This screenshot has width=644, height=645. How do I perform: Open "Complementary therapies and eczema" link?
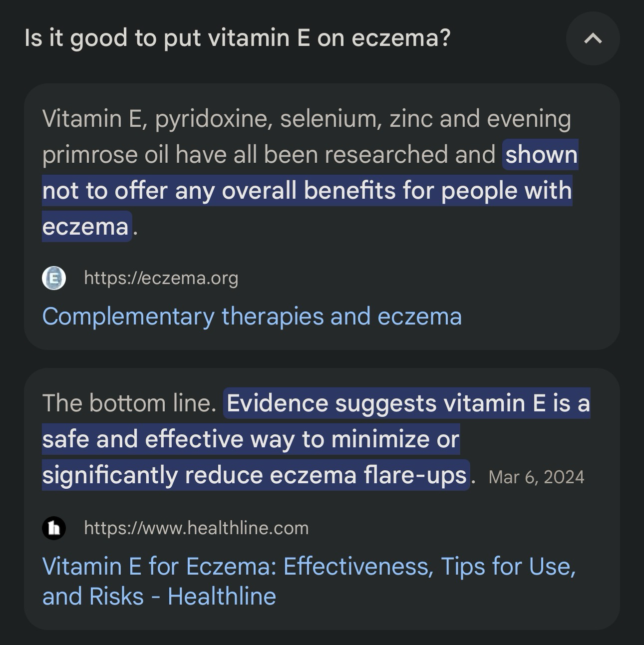pyautogui.click(x=252, y=317)
